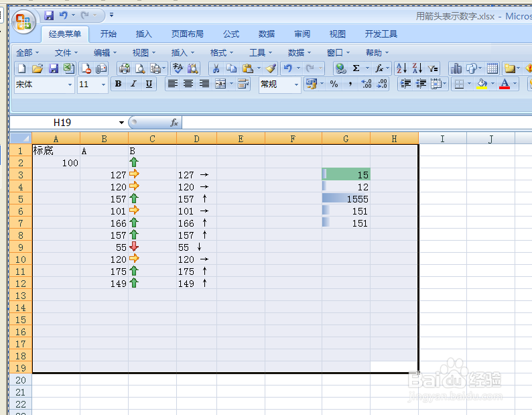
Task: Open borders dropdown arrow
Action: (x=470, y=84)
